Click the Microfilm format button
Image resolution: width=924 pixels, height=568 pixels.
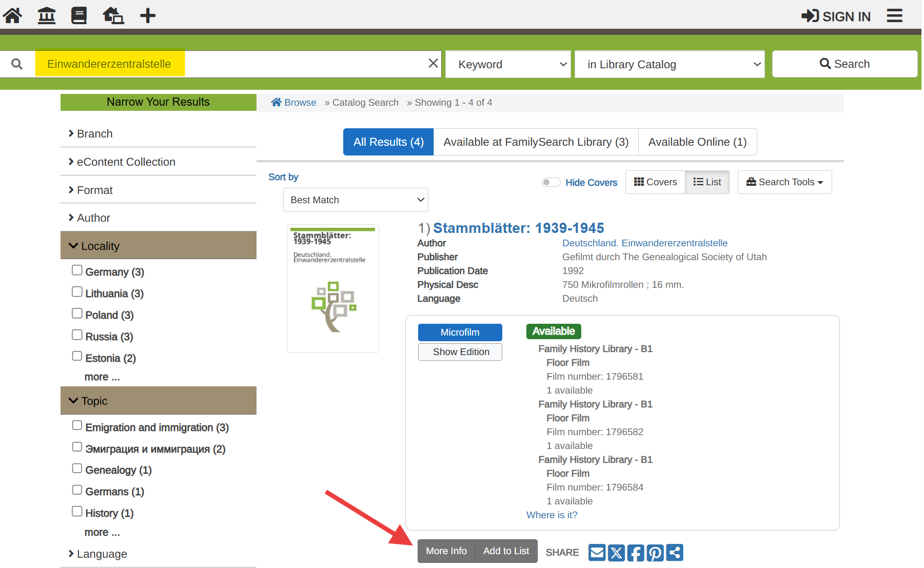[x=460, y=332]
